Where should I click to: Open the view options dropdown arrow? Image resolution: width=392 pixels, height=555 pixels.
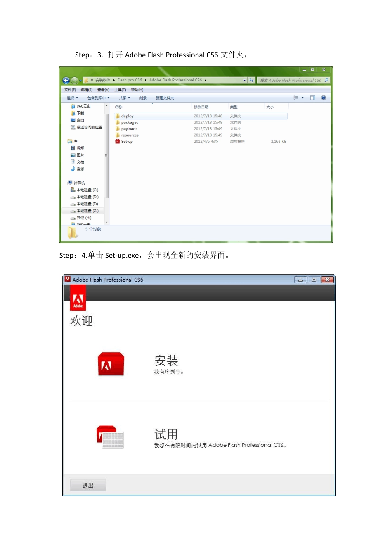tap(302, 98)
